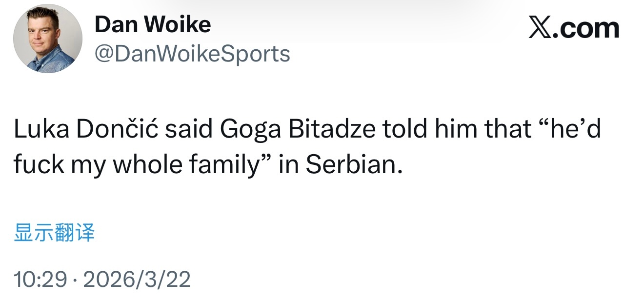644x301 pixels.
Task: Click the Dan Woike display name
Action: (153, 24)
